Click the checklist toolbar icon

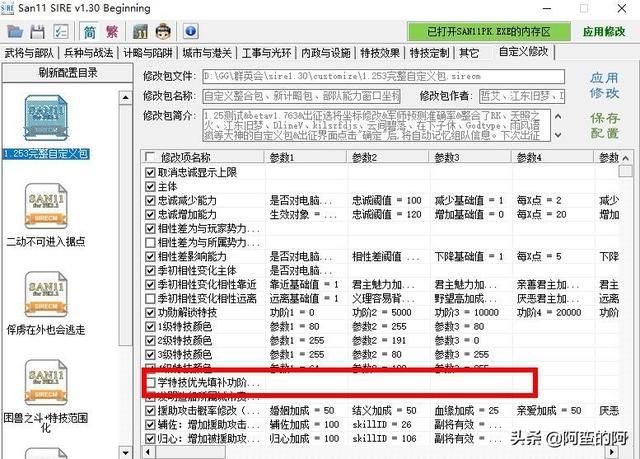click(x=61, y=31)
